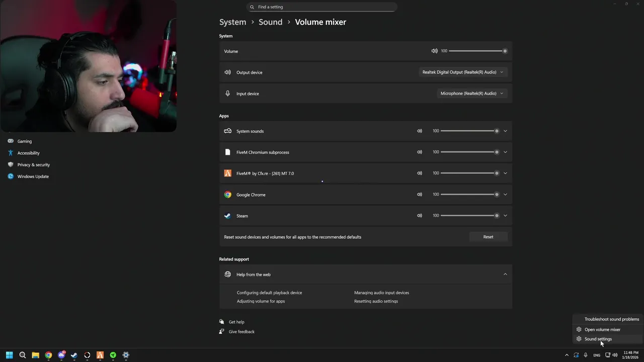
Task: Mute Steam app speaker icon
Action: [x=419, y=216]
